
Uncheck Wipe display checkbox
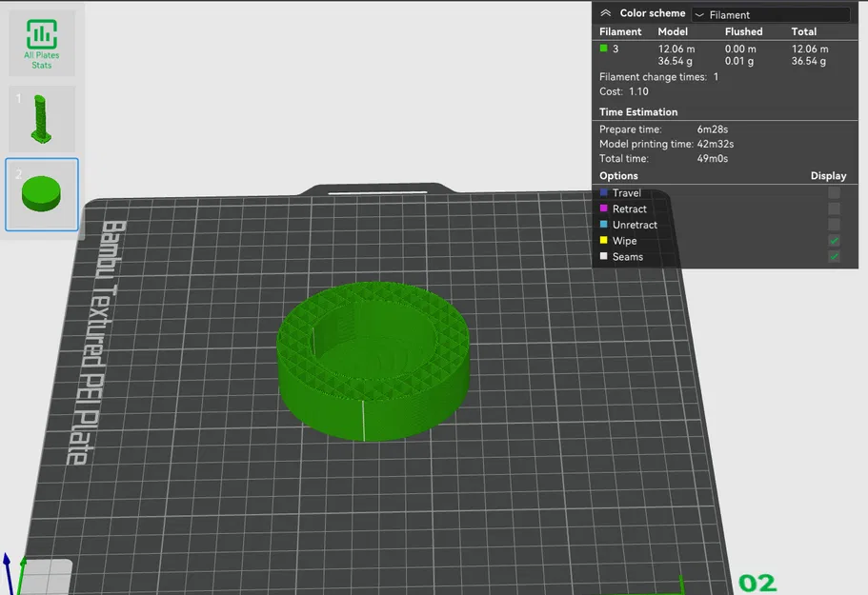[x=834, y=241]
